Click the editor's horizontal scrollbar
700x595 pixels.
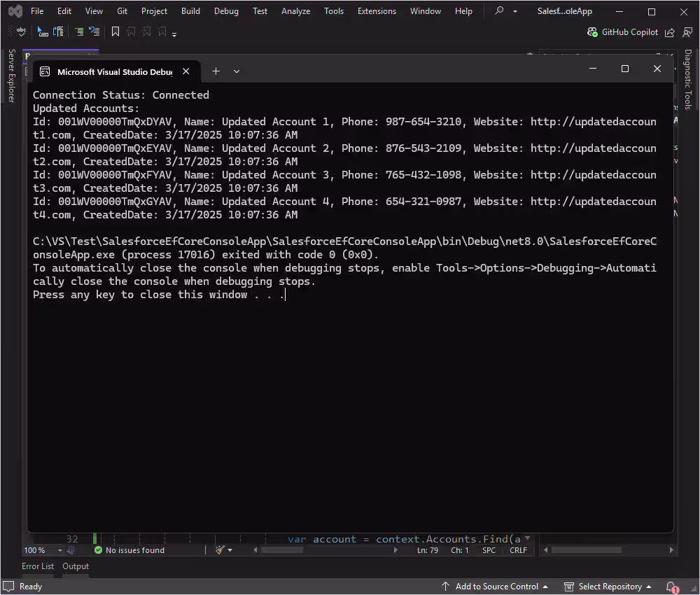click(283, 549)
